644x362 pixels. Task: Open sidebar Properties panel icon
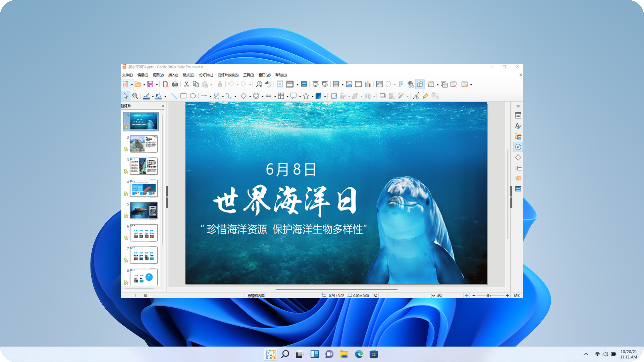tap(518, 116)
